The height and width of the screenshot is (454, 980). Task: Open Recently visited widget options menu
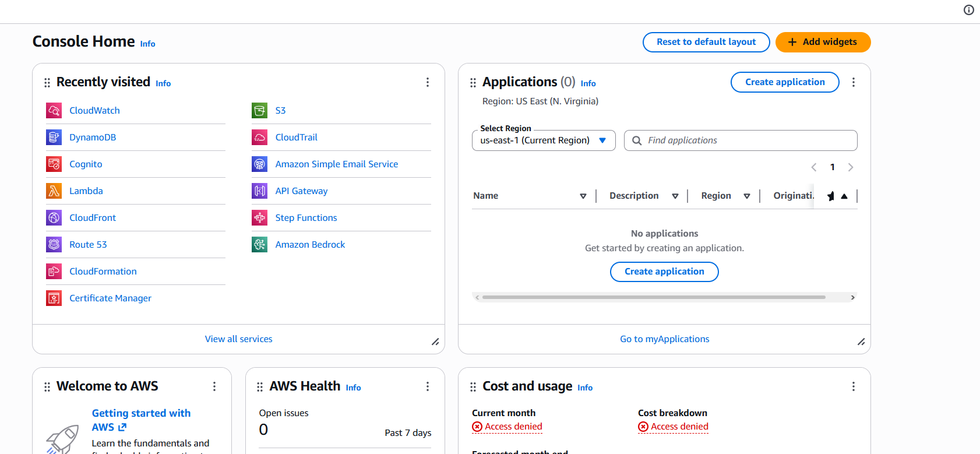tap(428, 82)
